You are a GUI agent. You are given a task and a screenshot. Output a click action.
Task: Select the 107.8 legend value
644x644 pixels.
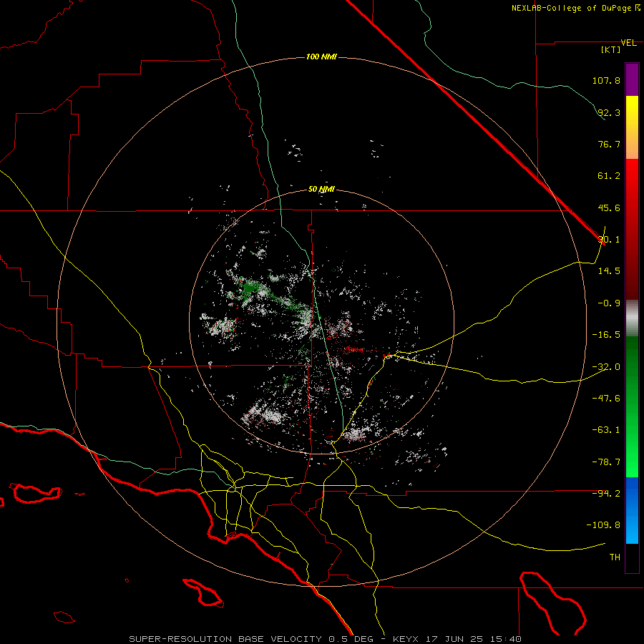point(606,80)
